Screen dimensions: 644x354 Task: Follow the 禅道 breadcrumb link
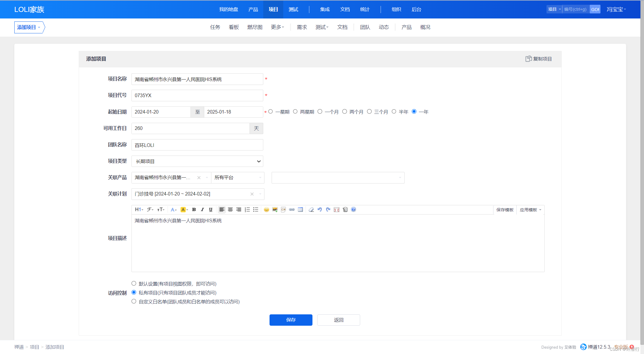coord(19,347)
